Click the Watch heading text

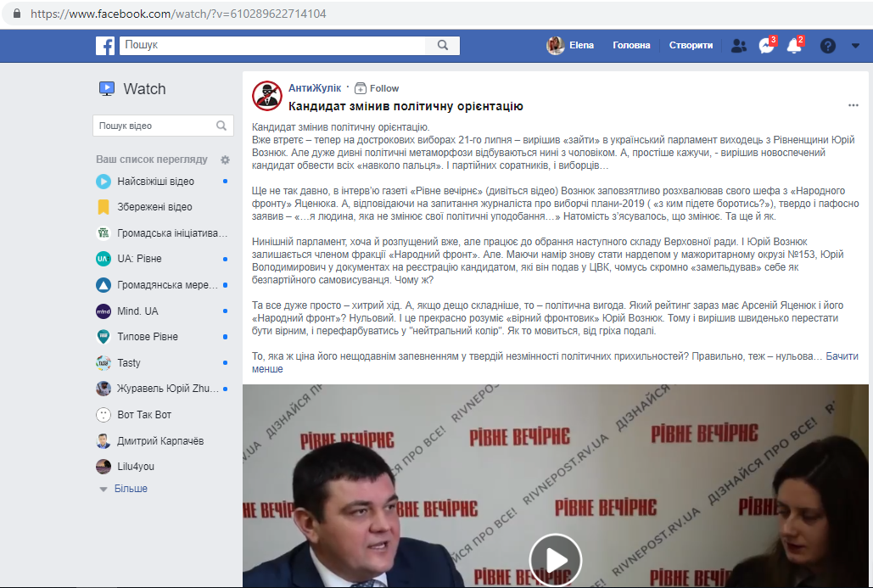(145, 89)
